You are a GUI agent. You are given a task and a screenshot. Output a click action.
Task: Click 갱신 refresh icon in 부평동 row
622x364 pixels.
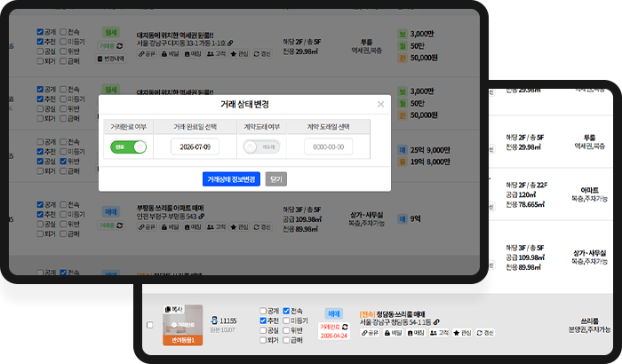(x=262, y=227)
